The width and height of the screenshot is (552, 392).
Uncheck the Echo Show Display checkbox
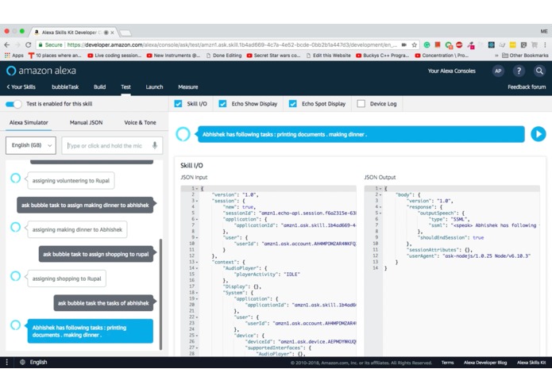click(222, 104)
